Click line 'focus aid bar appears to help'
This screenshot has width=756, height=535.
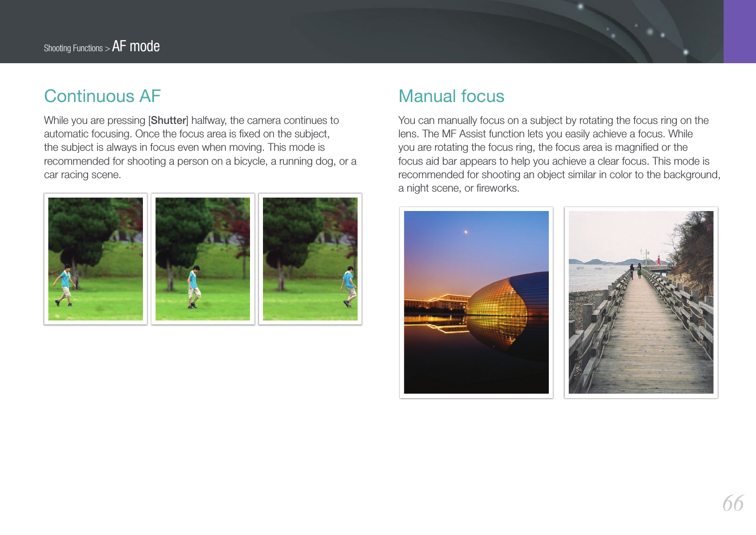click(554, 161)
